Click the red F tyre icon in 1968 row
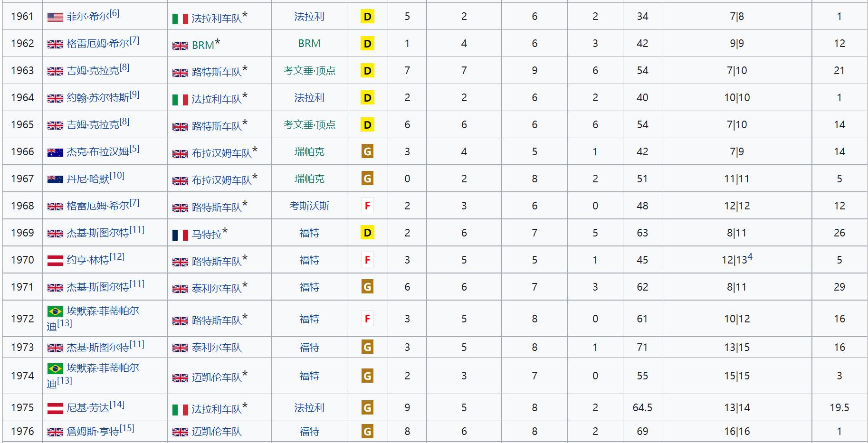 click(x=367, y=206)
